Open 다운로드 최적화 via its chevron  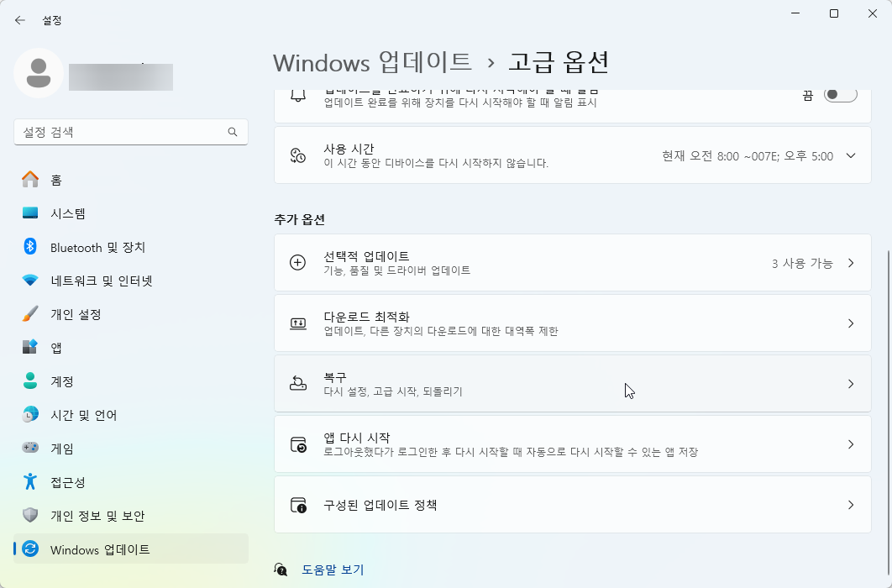[x=851, y=323]
